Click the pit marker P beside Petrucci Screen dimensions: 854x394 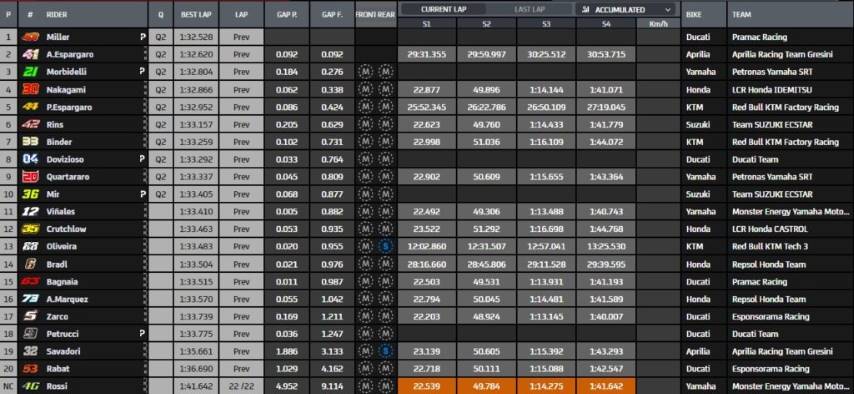click(143, 334)
